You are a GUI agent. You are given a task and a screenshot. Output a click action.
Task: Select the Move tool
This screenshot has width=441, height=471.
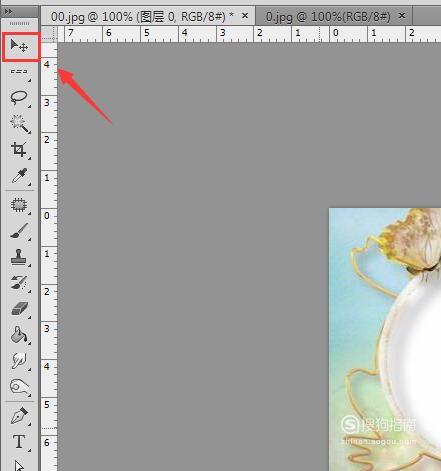19,46
